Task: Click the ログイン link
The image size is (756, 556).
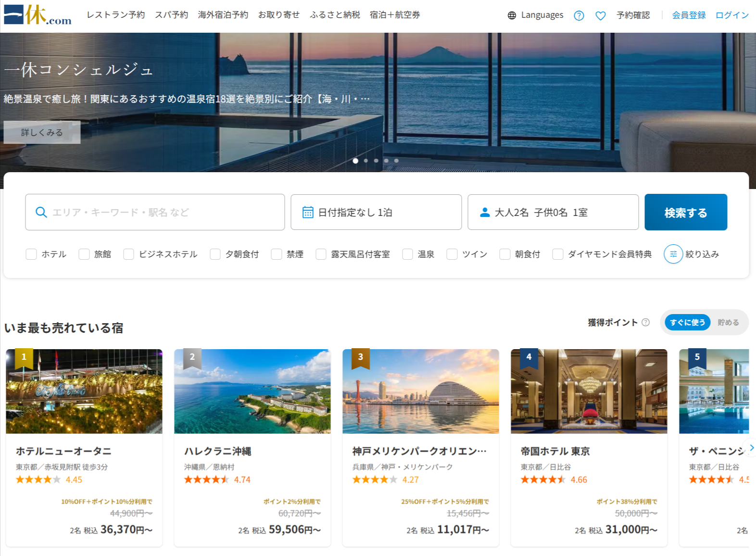Action: point(732,15)
